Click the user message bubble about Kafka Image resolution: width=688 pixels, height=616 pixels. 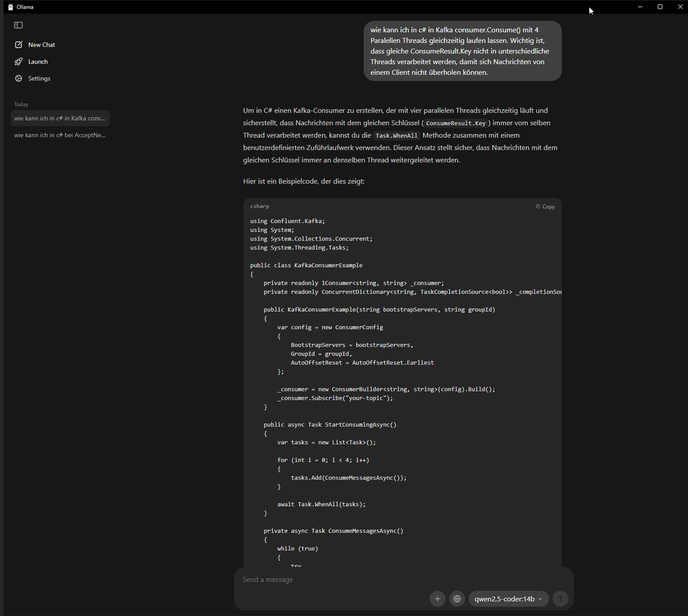click(463, 51)
